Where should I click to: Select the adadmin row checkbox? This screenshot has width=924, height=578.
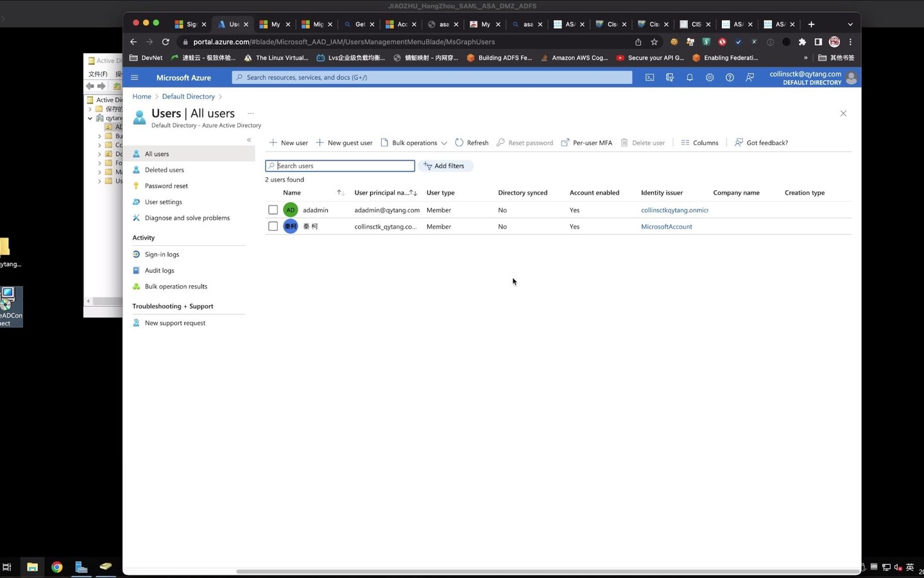click(x=273, y=210)
